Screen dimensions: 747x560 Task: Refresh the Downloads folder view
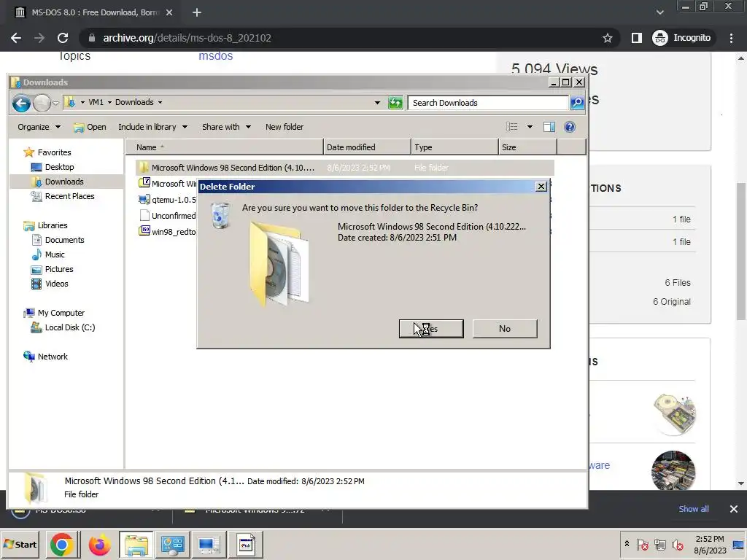click(x=395, y=102)
